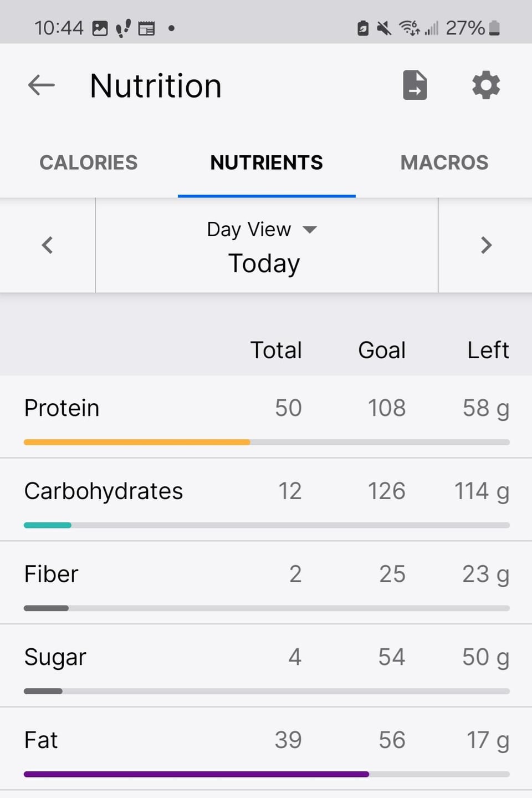
Task: Open the export file icon
Action: (415, 85)
